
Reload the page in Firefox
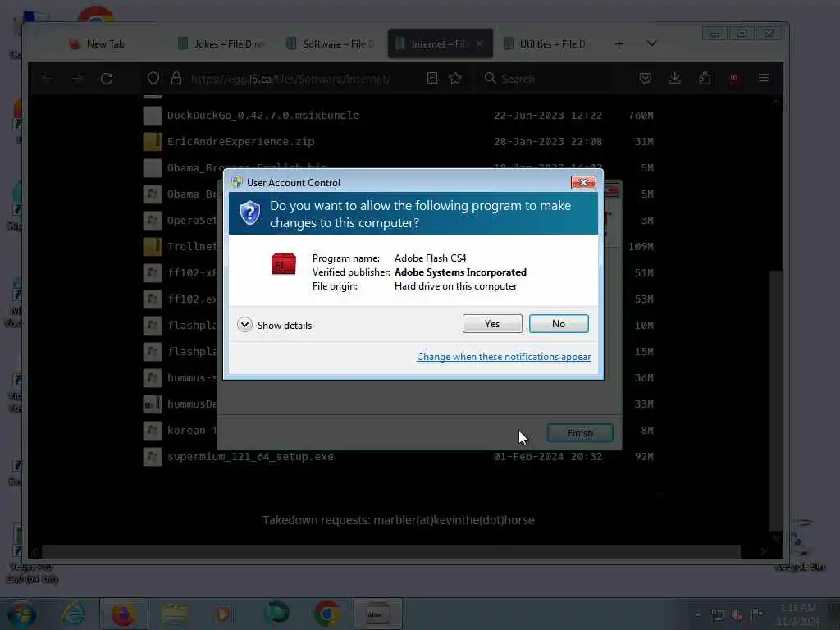pos(107,79)
